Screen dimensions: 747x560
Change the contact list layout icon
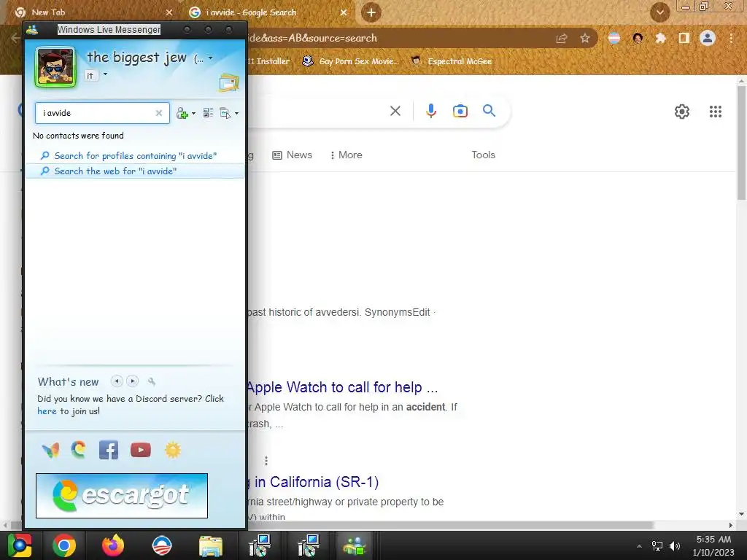(x=208, y=113)
